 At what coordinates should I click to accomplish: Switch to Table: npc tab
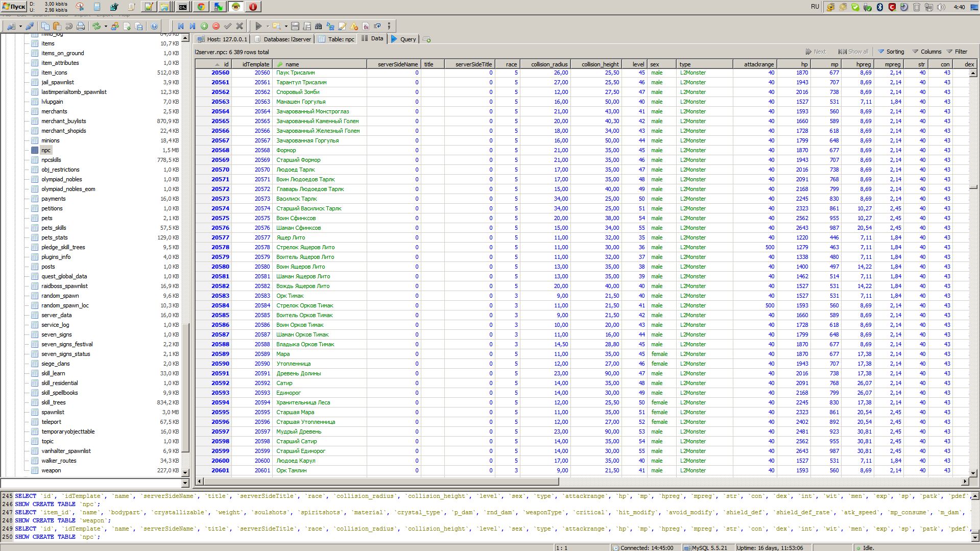(336, 39)
